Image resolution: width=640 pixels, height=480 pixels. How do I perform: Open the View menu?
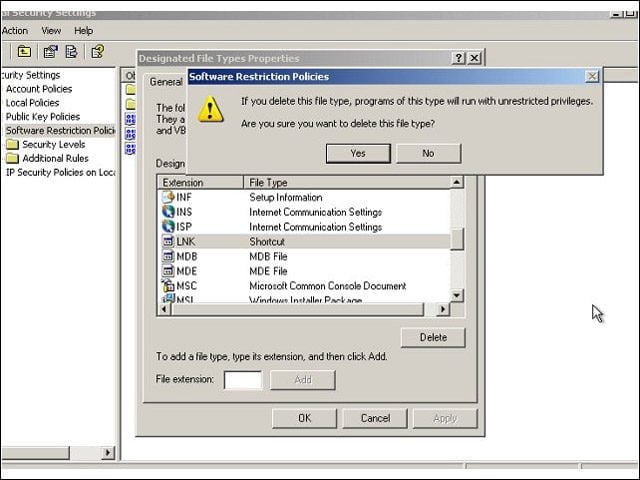51,31
